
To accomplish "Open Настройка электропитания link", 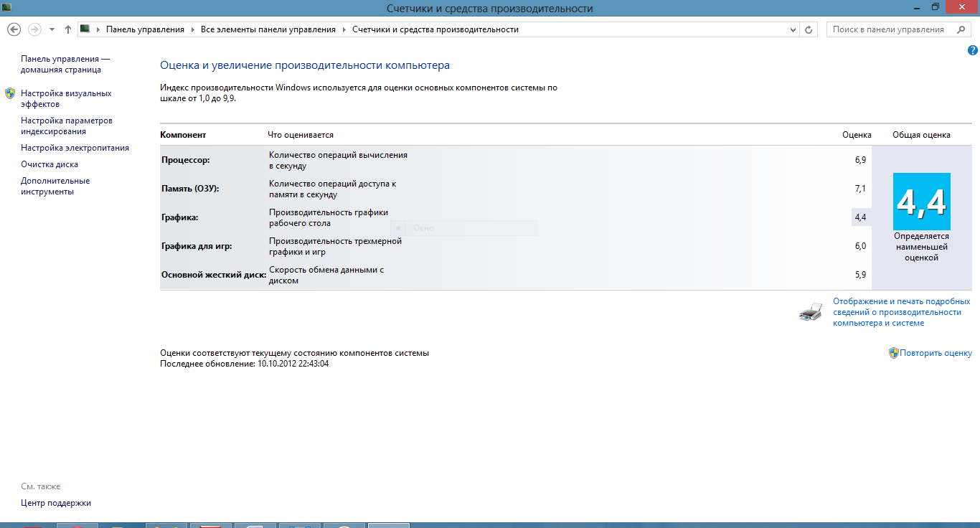I will pyautogui.click(x=75, y=148).
